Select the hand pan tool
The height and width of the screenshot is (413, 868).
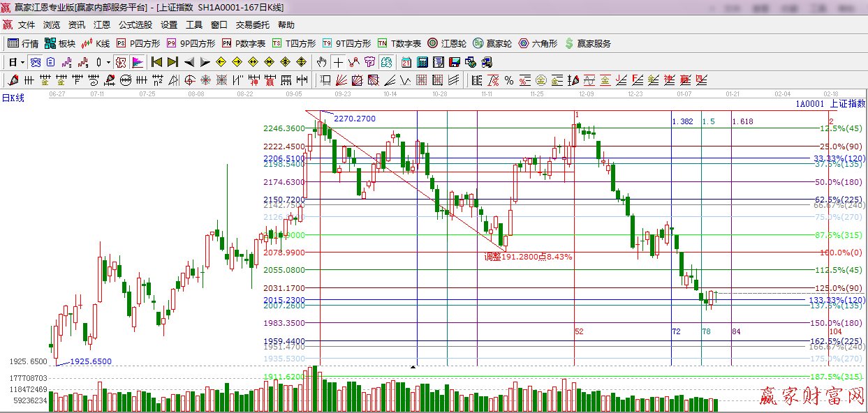point(321,62)
